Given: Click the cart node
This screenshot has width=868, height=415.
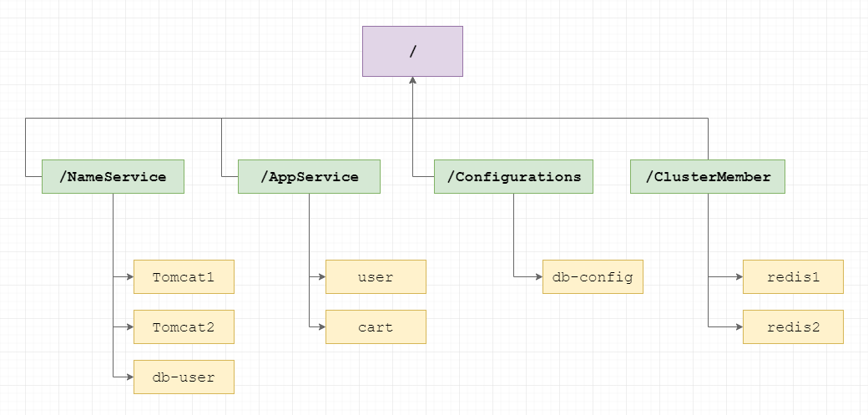Looking at the screenshot, I should [x=376, y=326].
